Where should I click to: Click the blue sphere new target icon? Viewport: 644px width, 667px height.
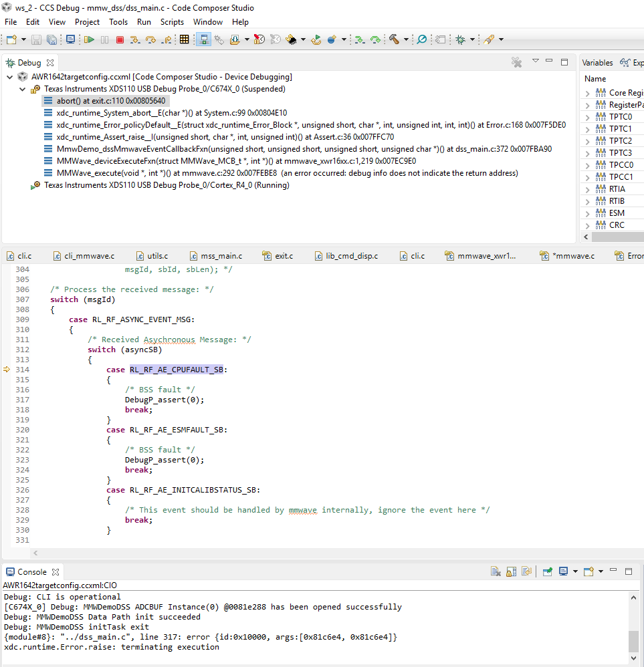click(x=332, y=39)
